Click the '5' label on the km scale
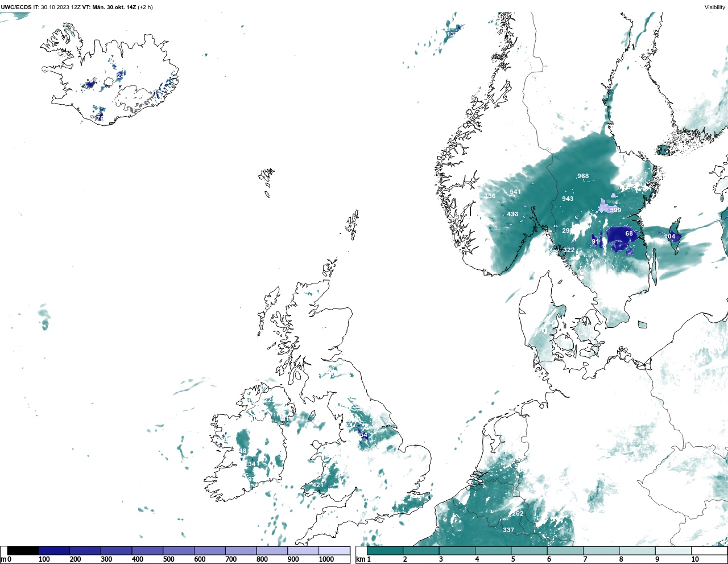Screen dimensions: 728x564 pos(513,559)
